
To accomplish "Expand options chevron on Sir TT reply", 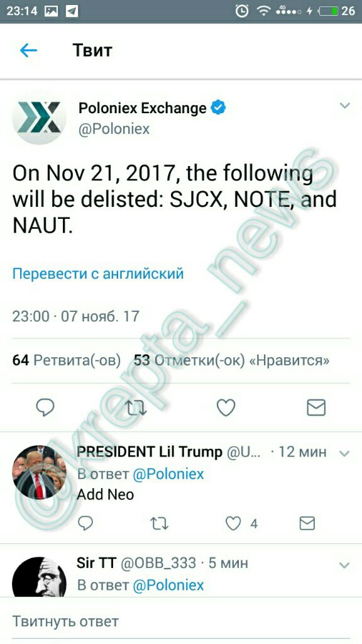I will [344, 565].
